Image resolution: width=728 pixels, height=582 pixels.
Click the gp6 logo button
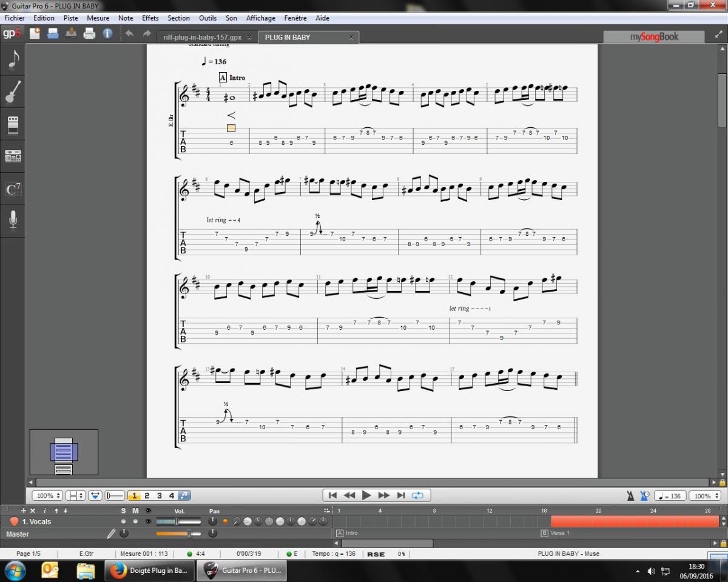pyautogui.click(x=12, y=33)
